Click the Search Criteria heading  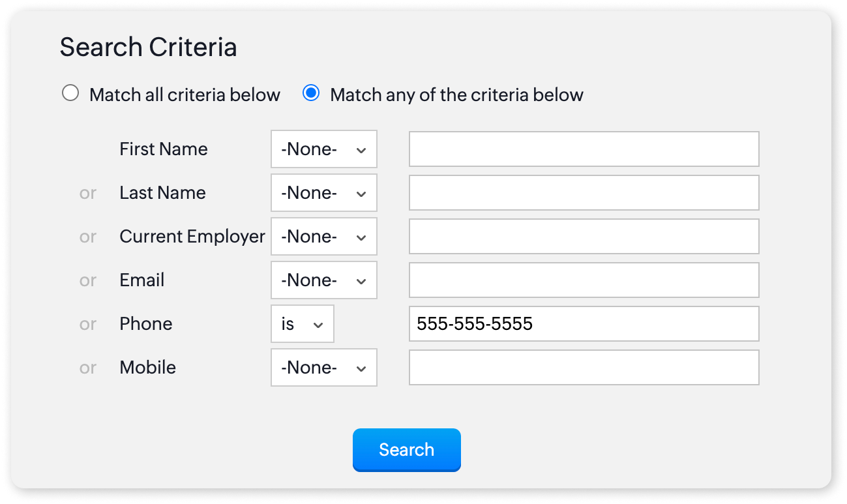pyautogui.click(x=149, y=48)
